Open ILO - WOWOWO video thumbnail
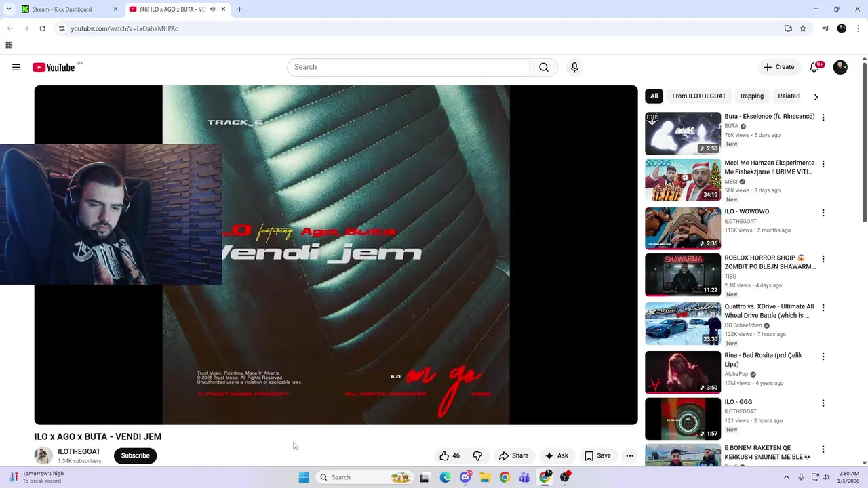Image resolution: width=868 pixels, height=488 pixels. (x=683, y=228)
